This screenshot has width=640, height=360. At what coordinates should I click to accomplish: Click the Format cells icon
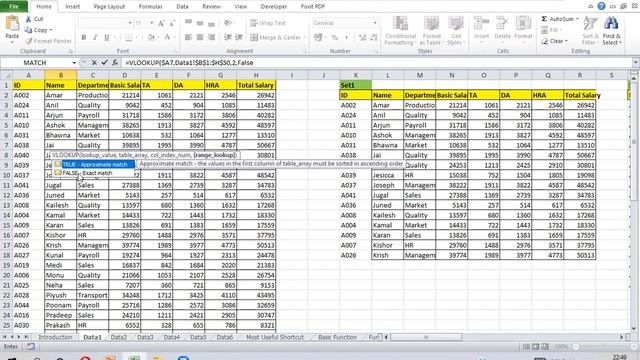[523, 23]
